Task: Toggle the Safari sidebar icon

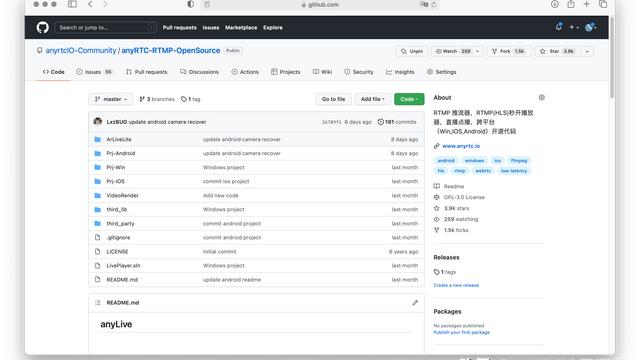Action: (72, 4)
